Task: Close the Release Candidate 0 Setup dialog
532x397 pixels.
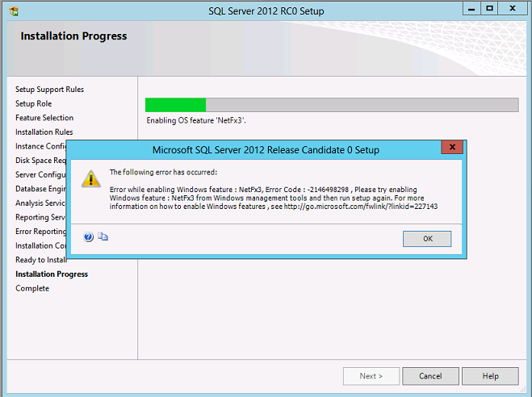Action: (x=452, y=147)
